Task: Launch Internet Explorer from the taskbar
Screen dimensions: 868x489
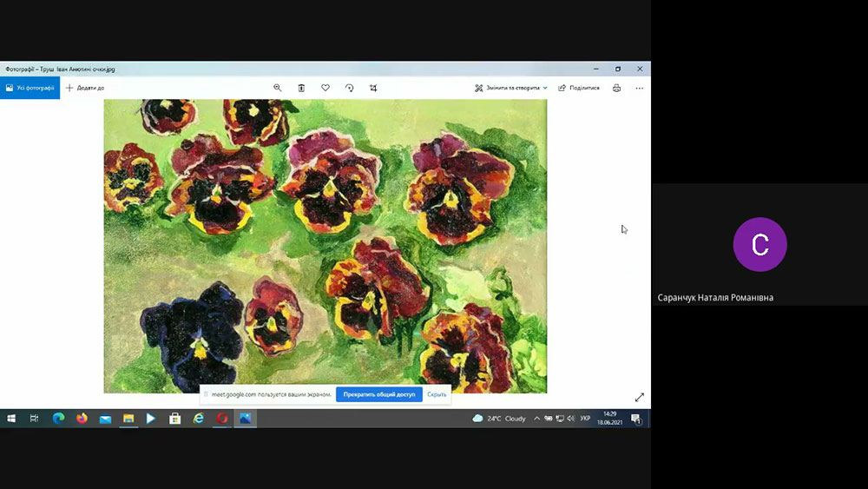Action: point(198,418)
